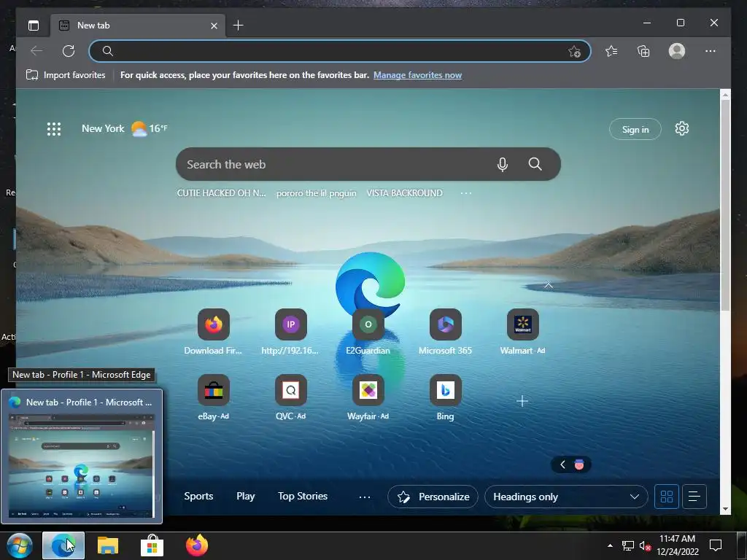The width and height of the screenshot is (747, 560).
Task: Add a new quick link site
Action: pyautogui.click(x=522, y=401)
